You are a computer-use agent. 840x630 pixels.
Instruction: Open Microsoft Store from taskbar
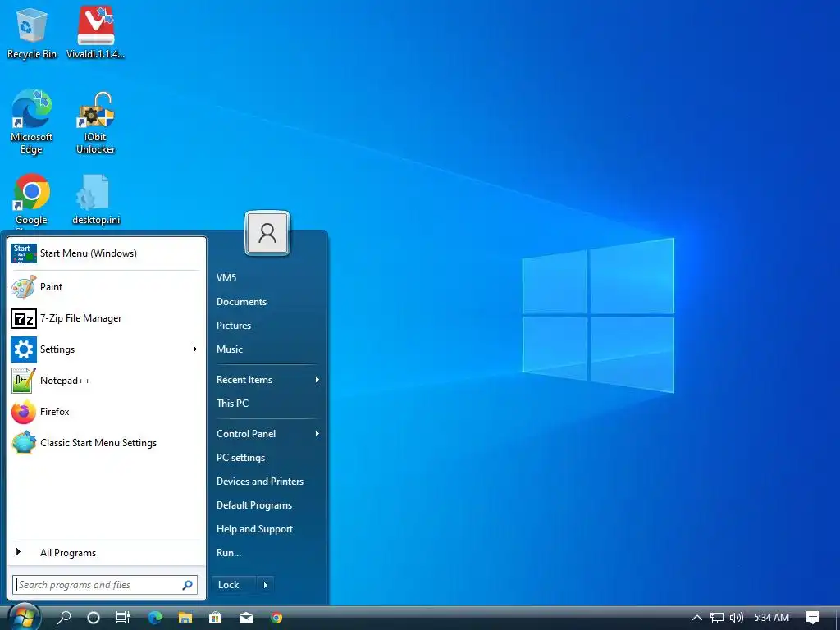click(216, 618)
